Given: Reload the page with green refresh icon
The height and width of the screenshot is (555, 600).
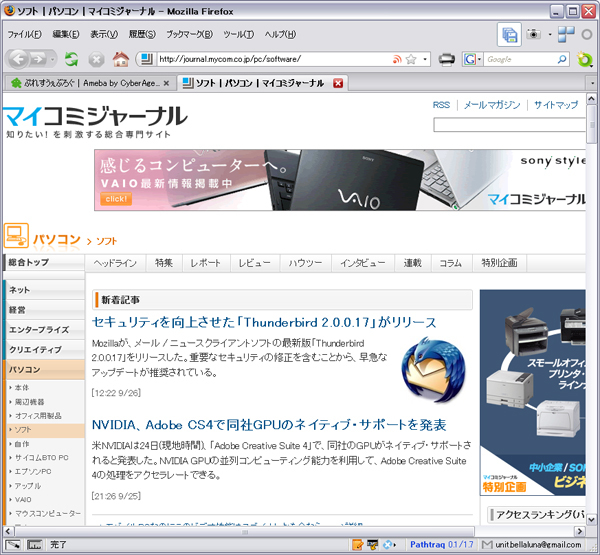Looking at the screenshot, I should 72,59.
